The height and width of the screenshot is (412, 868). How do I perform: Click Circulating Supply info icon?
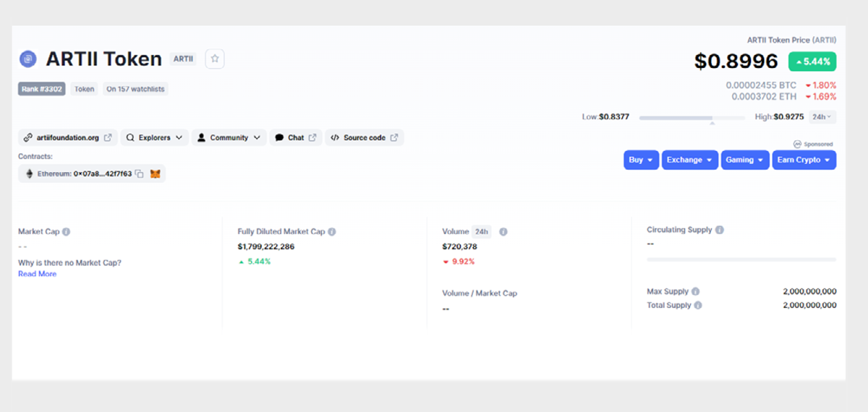point(719,230)
